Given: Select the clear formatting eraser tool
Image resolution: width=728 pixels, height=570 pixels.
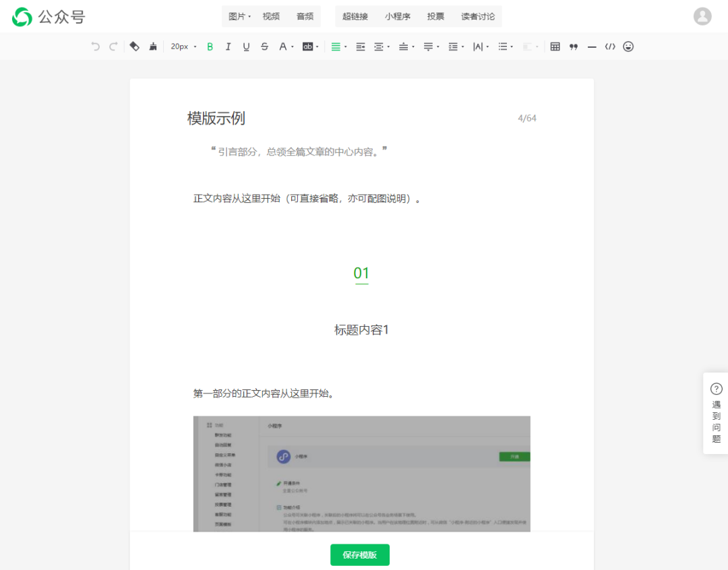Looking at the screenshot, I should pyautogui.click(x=135, y=46).
